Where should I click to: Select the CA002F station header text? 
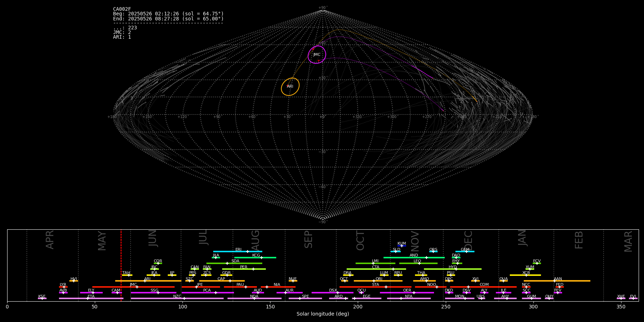click(122, 9)
